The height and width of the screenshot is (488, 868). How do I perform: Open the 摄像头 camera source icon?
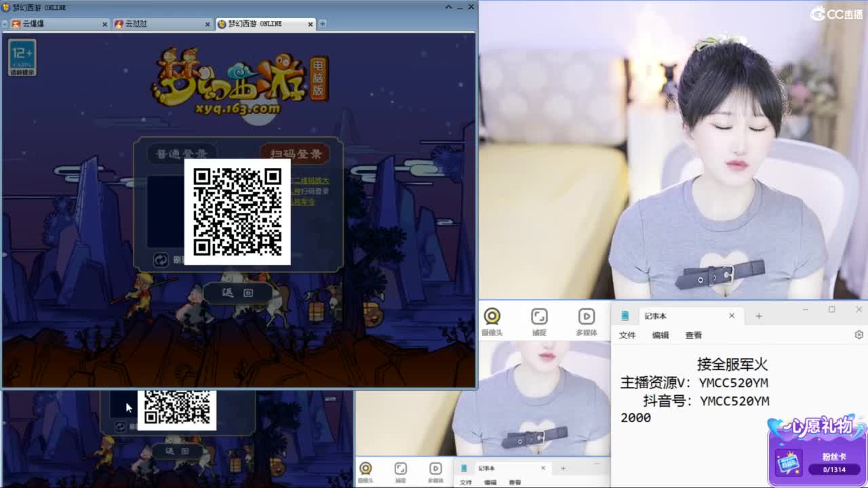(492, 322)
